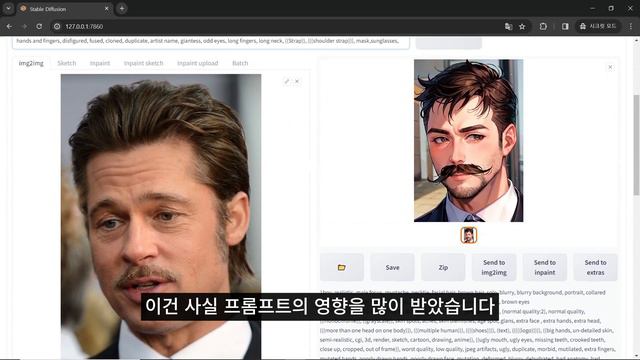
Task: Remove the input image with X icon
Action: [297, 82]
